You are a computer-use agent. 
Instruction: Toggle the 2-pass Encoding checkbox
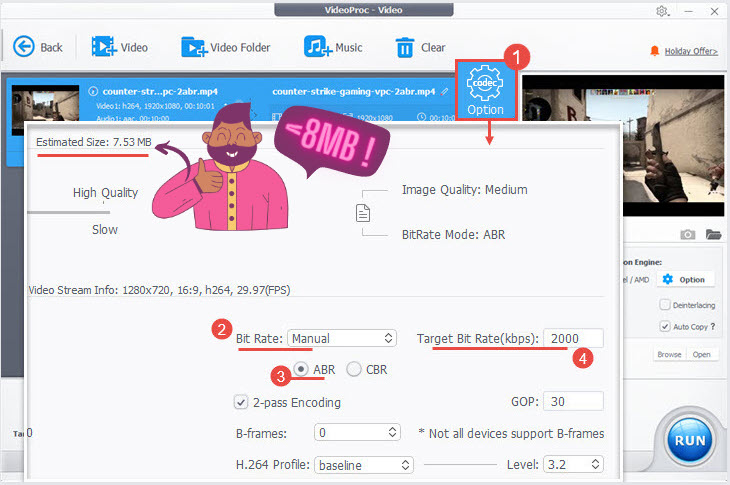241,402
